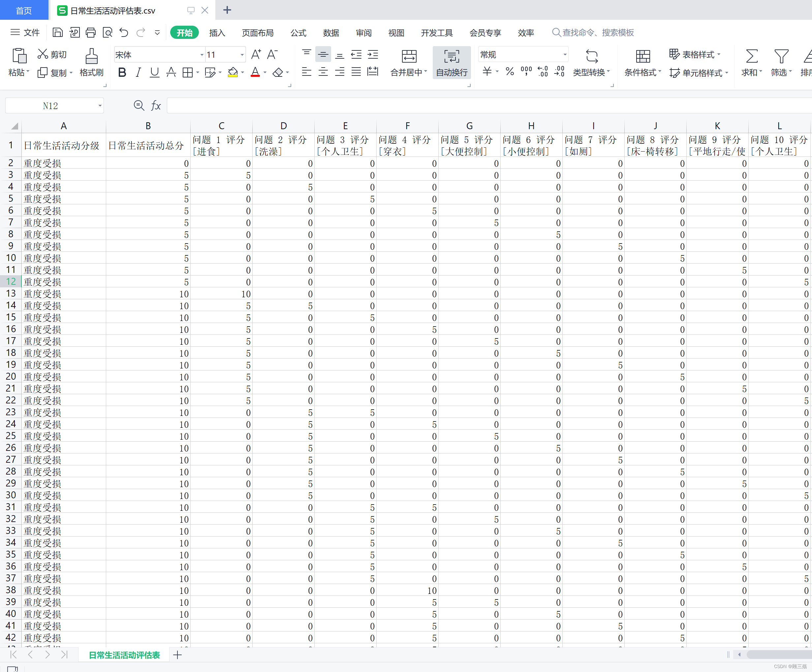The image size is (812, 672).
Task: Open the fill color dropdown arrow
Action: (x=242, y=72)
